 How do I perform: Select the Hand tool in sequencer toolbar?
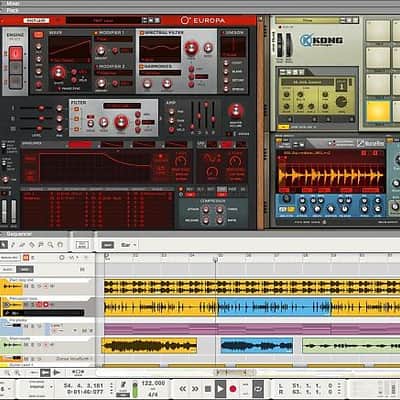point(60,245)
